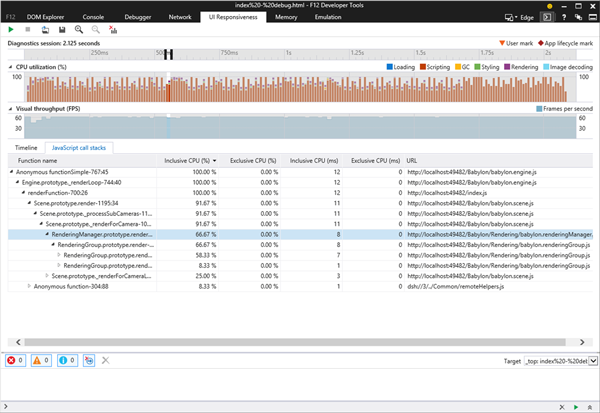
Task: Click the stop profiling icon
Action: click(x=28, y=29)
